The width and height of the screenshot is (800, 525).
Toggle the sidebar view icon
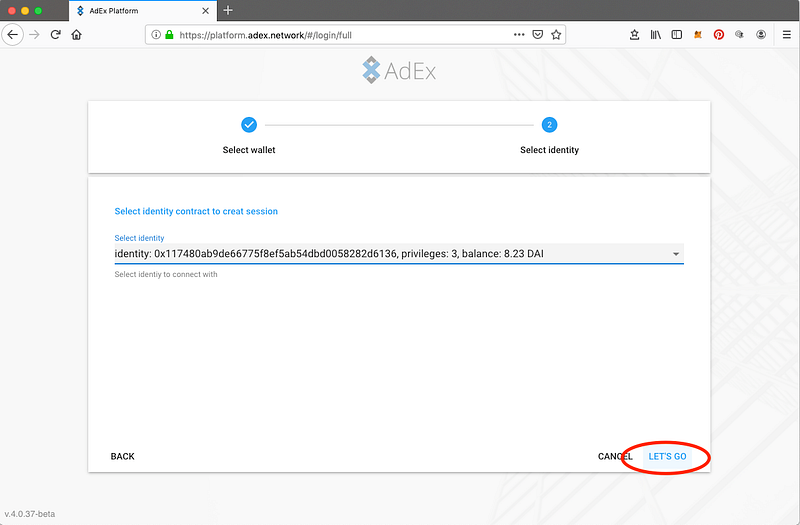point(677,35)
